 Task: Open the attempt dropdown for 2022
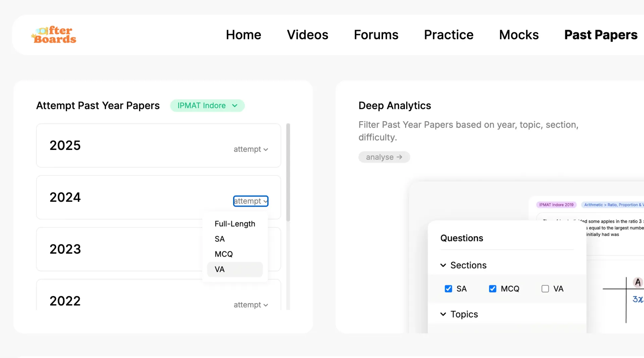point(251,305)
